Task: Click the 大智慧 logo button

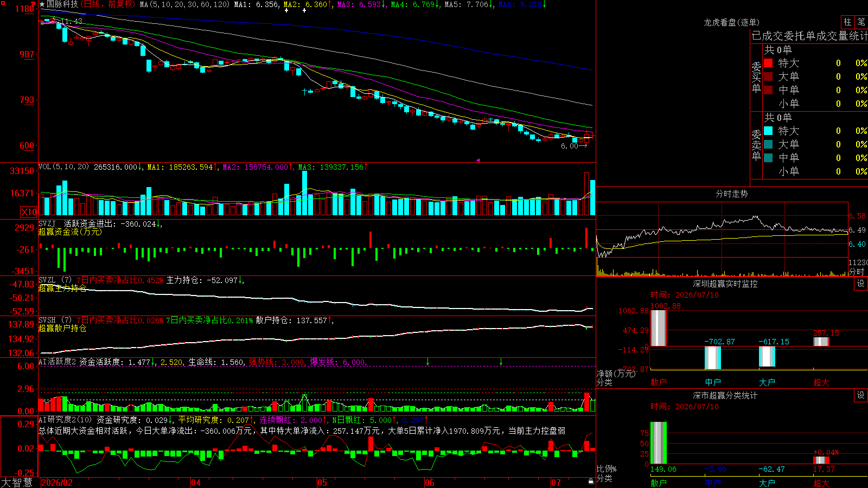Action: coord(17,483)
